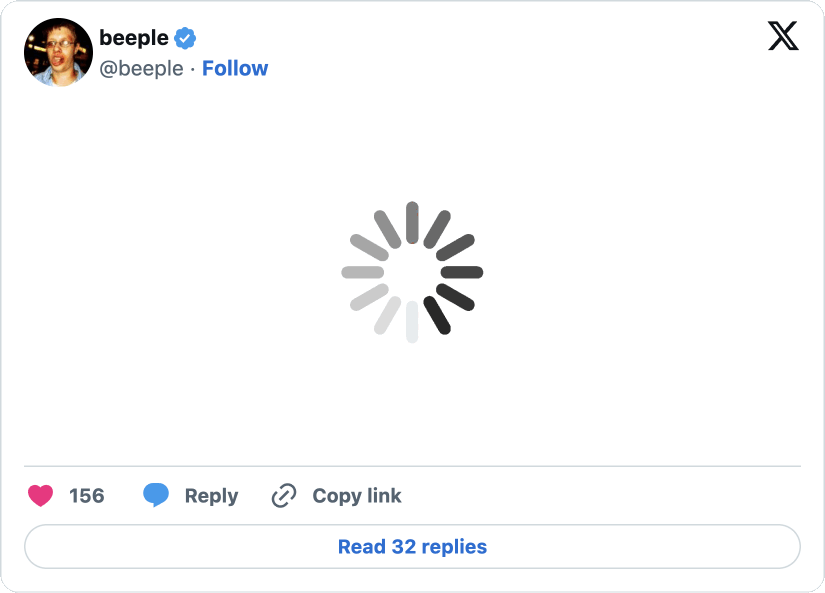Click the divider line above the action row
The width and height of the screenshot is (825, 593).
coord(412,466)
